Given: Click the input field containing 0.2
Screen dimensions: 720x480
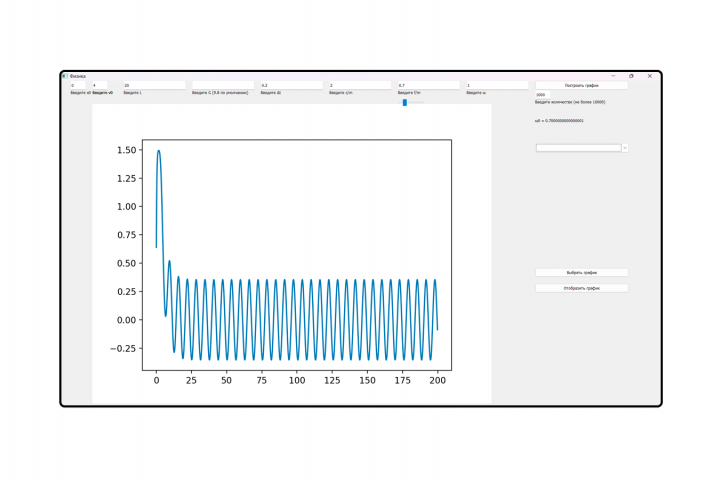Looking at the screenshot, I should click(292, 85).
